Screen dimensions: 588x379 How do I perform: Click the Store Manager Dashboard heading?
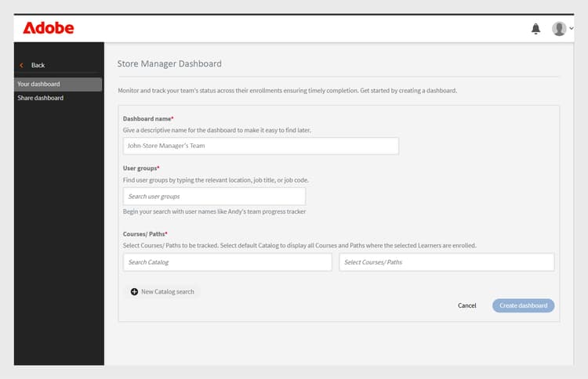pos(169,63)
